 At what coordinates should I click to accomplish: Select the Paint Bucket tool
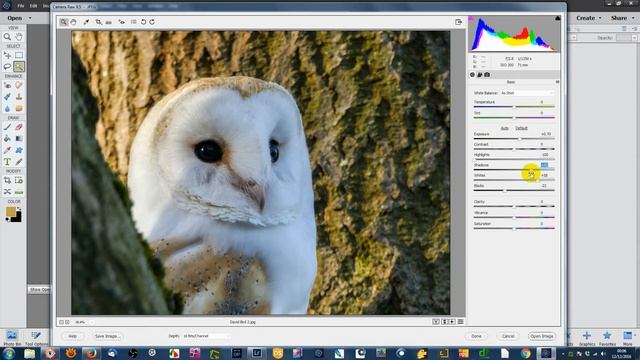[7, 139]
